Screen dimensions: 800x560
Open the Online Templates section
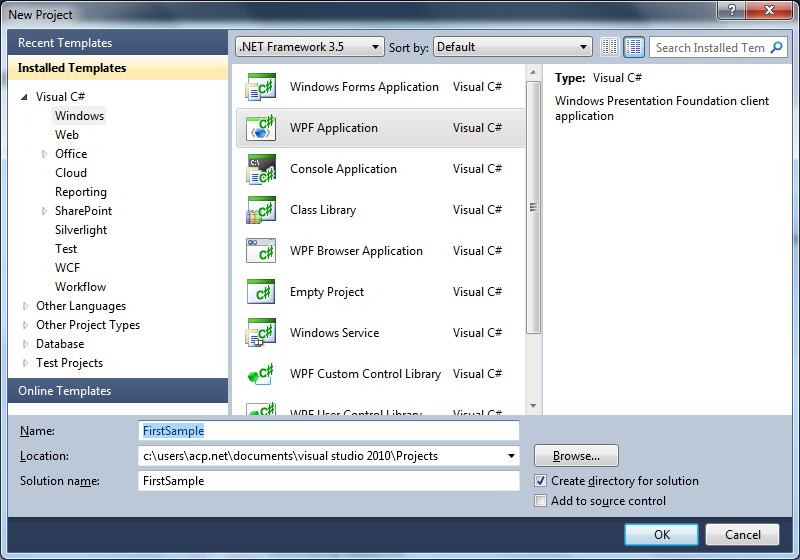pyautogui.click(x=118, y=391)
